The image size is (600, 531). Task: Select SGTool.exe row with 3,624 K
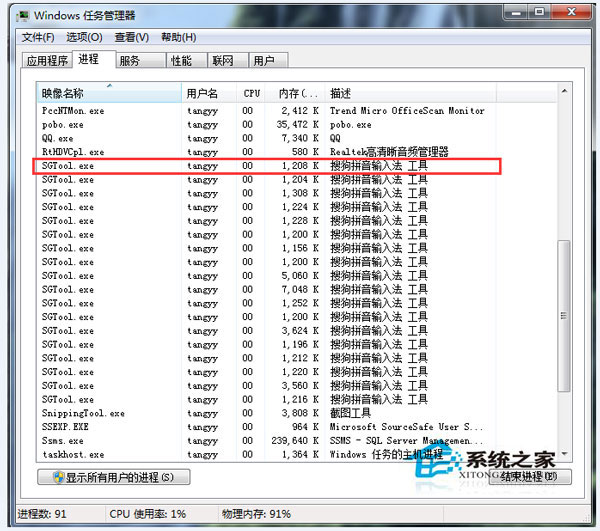click(267, 331)
